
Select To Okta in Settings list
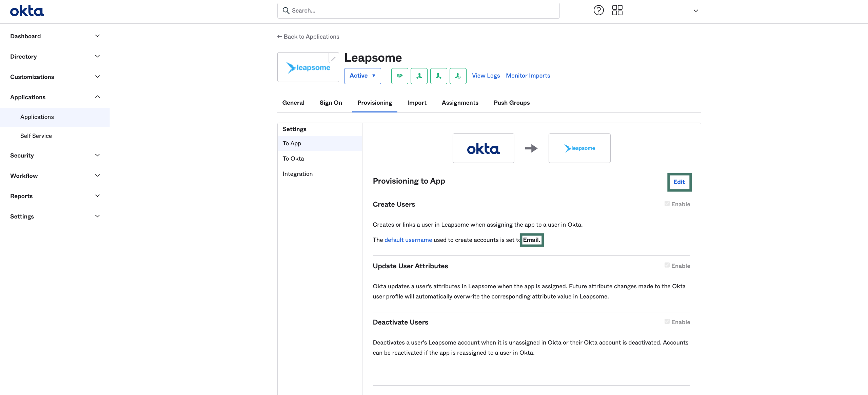click(320, 159)
